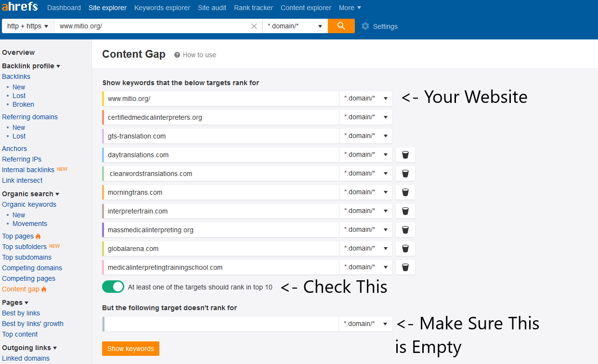Open mode dropdown for interpretertrain.com

click(365, 211)
